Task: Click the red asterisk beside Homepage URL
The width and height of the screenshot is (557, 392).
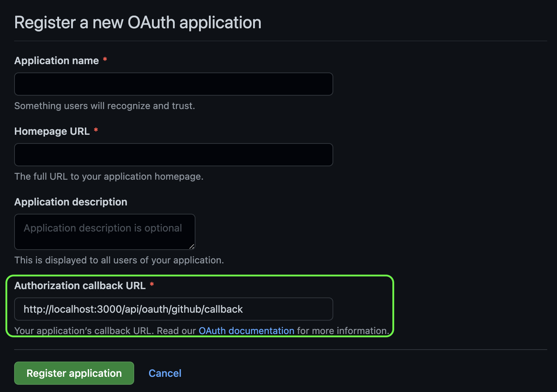Action: point(96,131)
